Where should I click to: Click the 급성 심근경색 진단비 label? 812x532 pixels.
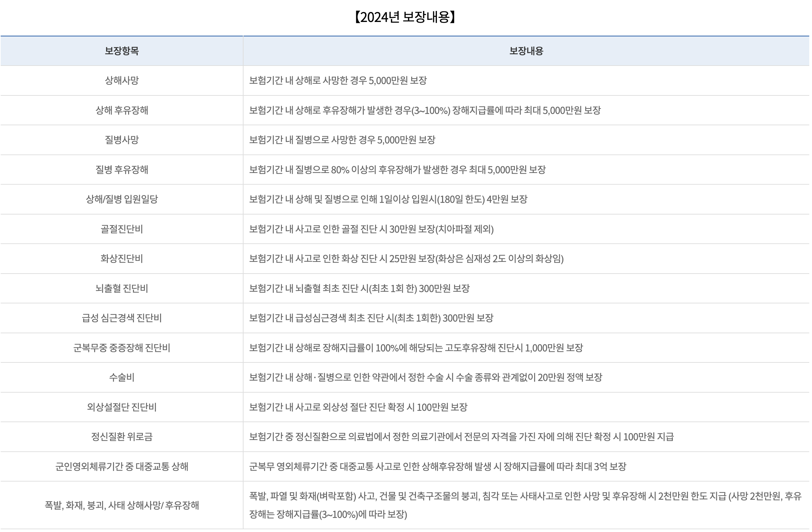(122, 318)
